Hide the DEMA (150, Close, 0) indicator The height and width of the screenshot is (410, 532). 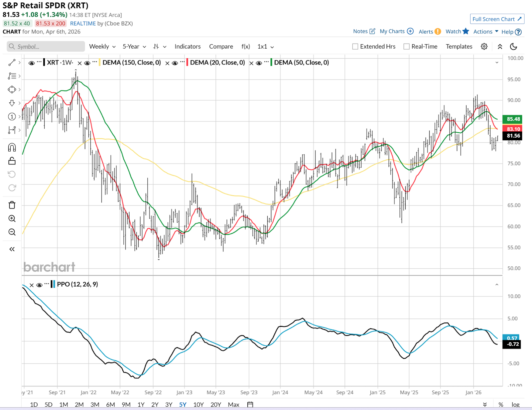point(87,63)
